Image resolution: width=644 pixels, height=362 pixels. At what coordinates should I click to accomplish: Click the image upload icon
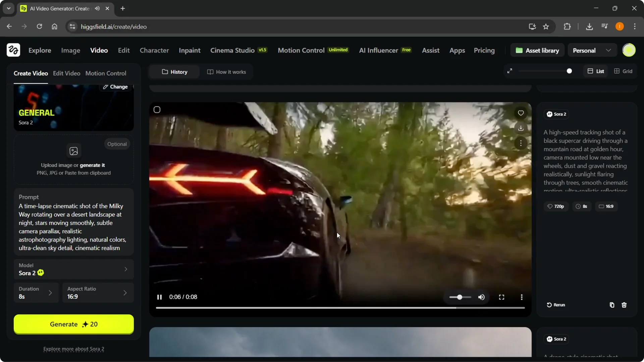[x=73, y=151]
